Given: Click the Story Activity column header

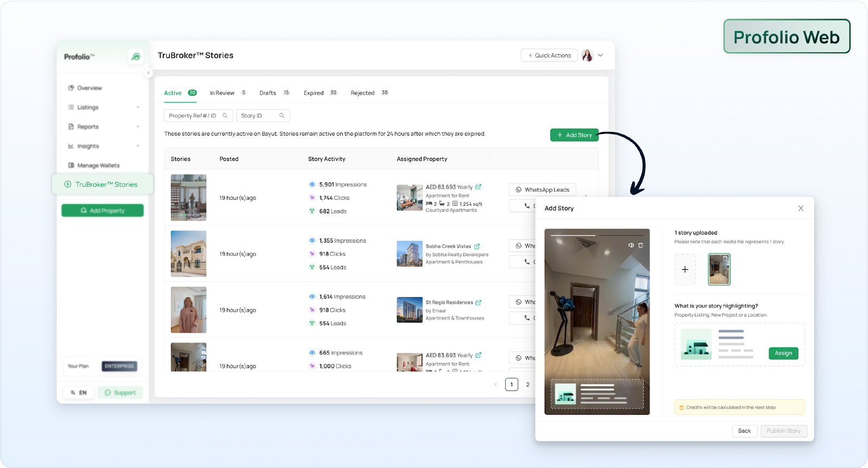Looking at the screenshot, I should click(327, 159).
